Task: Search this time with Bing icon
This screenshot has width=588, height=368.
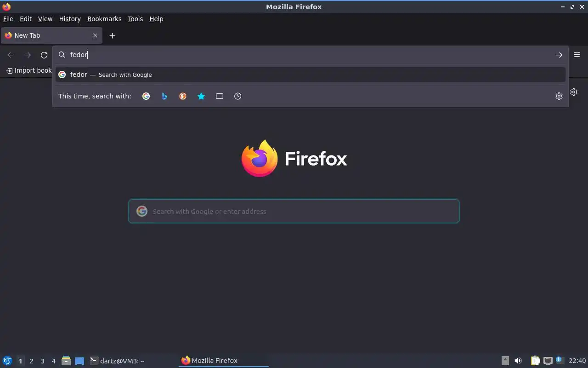Action: coord(164,96)
